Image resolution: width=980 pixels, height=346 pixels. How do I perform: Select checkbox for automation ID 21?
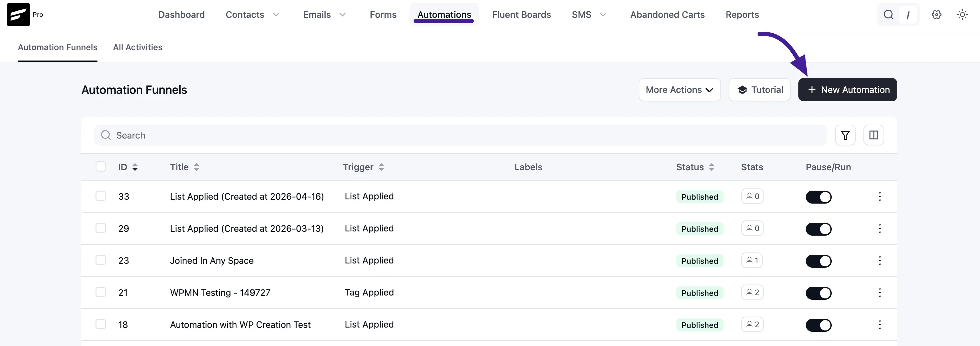[100, 292]
